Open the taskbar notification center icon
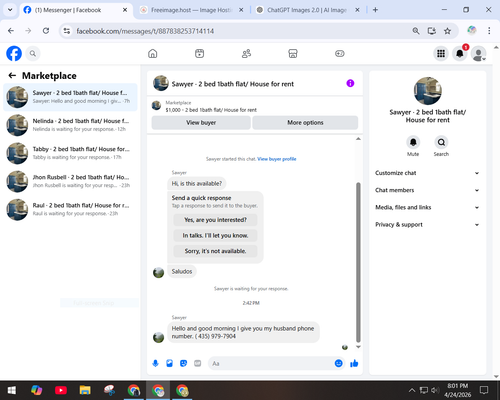Viewport: 500px width, 400px height. [x=484, y=390]
